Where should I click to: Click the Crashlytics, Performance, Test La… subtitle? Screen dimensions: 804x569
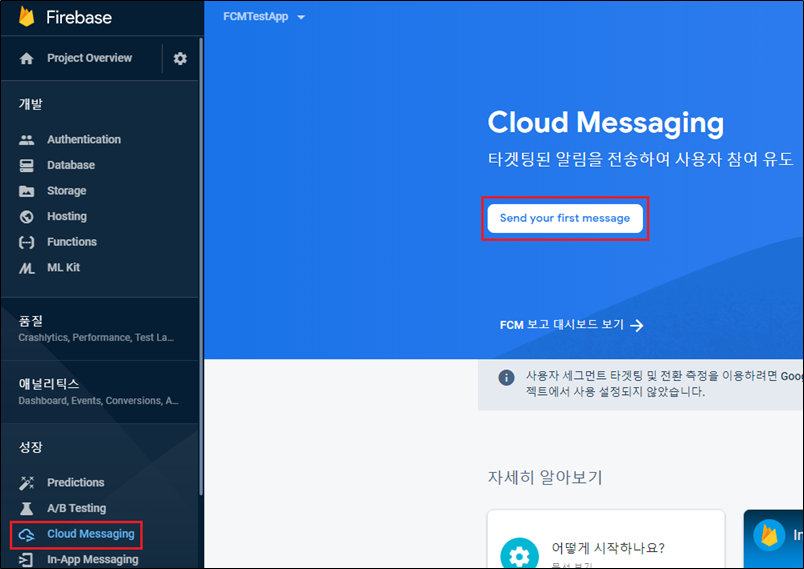click(x=96, y=337)
